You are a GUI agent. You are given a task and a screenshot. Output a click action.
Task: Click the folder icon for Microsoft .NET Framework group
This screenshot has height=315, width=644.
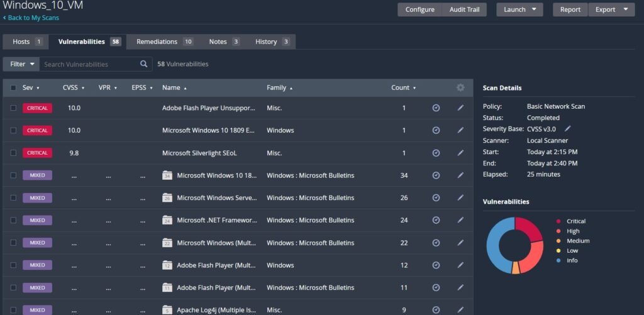click(167, 220)
